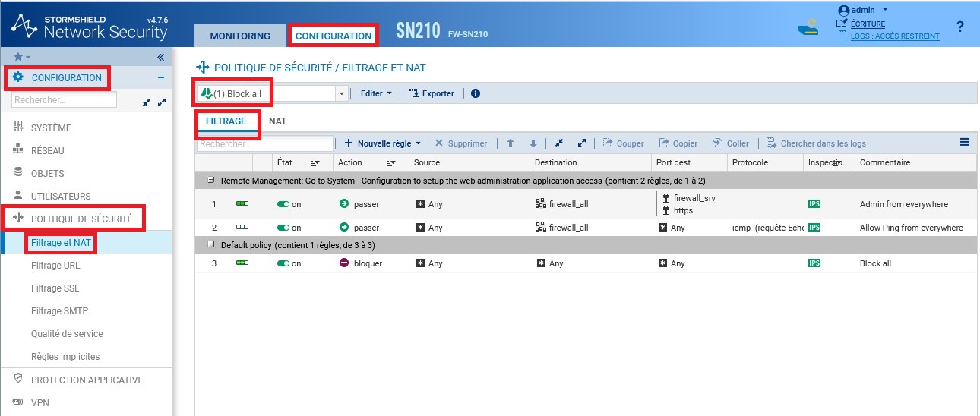This screenshot has width=980, height=416.
Task: Click the IPS badge in rule 2
Action: point(814,228)
